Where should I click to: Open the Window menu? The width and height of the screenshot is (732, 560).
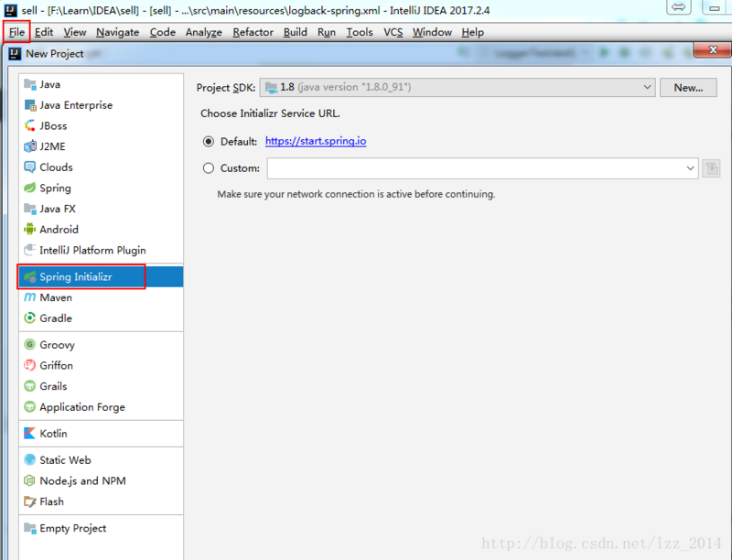coord(432,32)
